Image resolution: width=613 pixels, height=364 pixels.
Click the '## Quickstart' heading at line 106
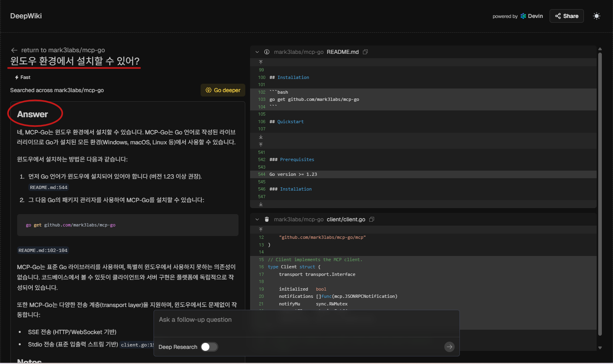tap(286, 122)
